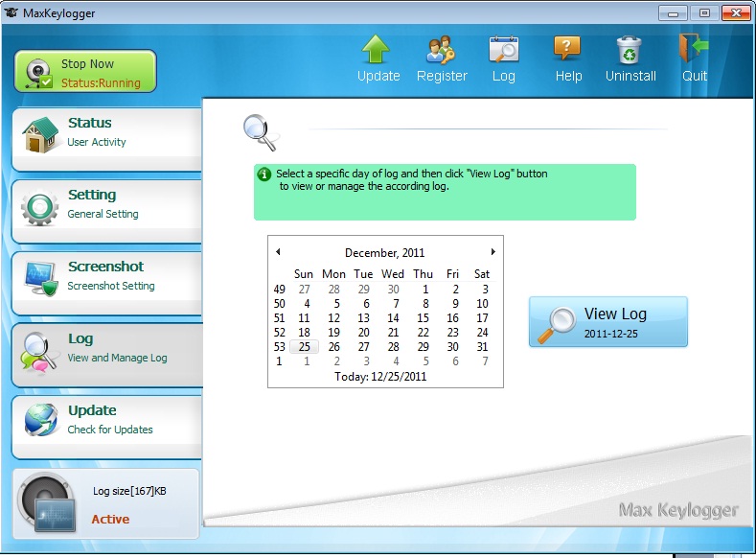Click the speaker monitor icon near Log size
This screenshot has height=558, width=756.
pyautogui.click(x=46, y=502)
